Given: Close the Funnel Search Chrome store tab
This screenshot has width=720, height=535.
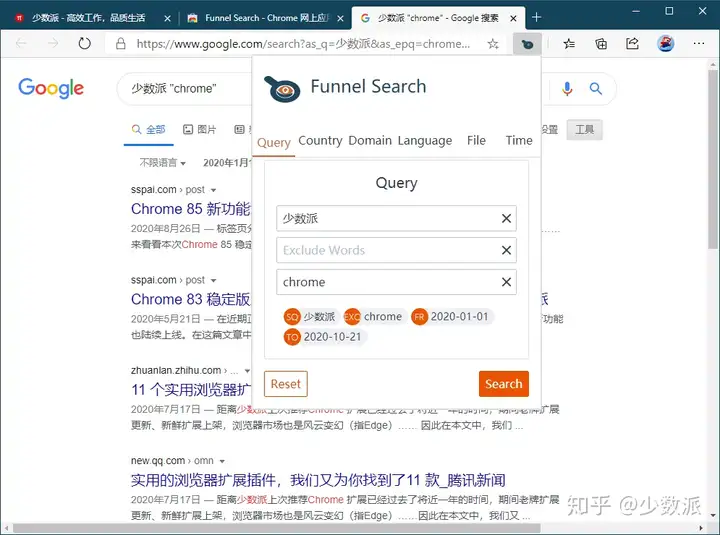Looking at the screenshot, I should pyautogui.click(x=340, y=18).
